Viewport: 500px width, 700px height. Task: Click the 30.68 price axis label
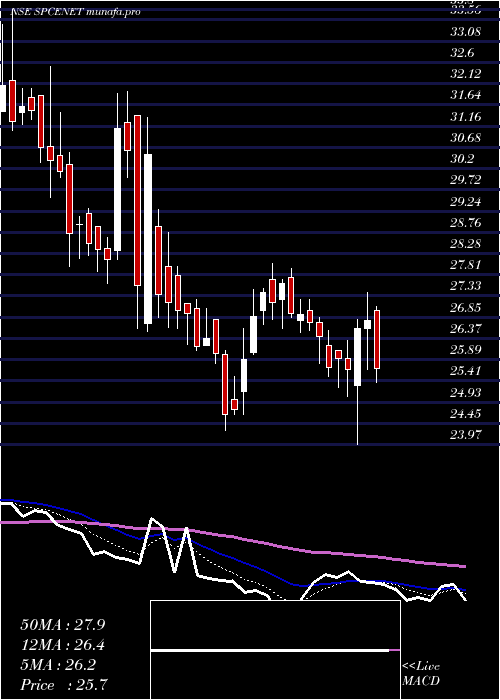coord(466,138)
